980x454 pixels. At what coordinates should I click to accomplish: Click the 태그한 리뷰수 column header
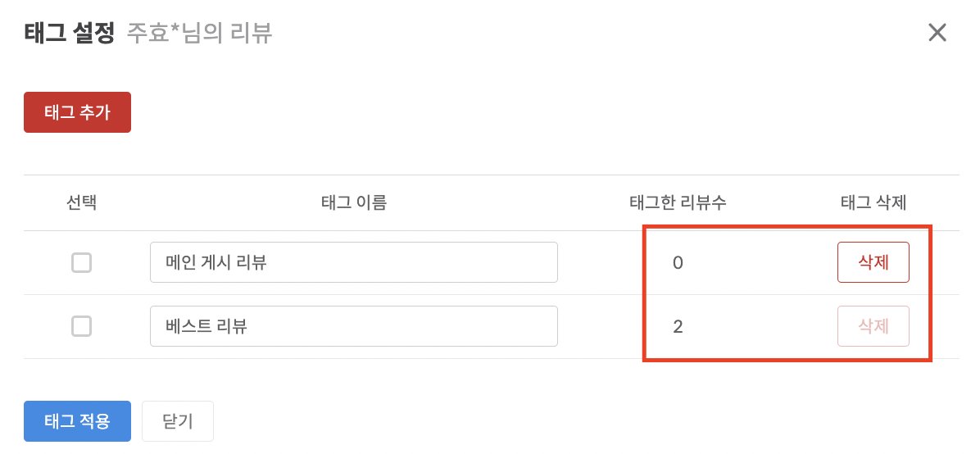coord(677,202)
